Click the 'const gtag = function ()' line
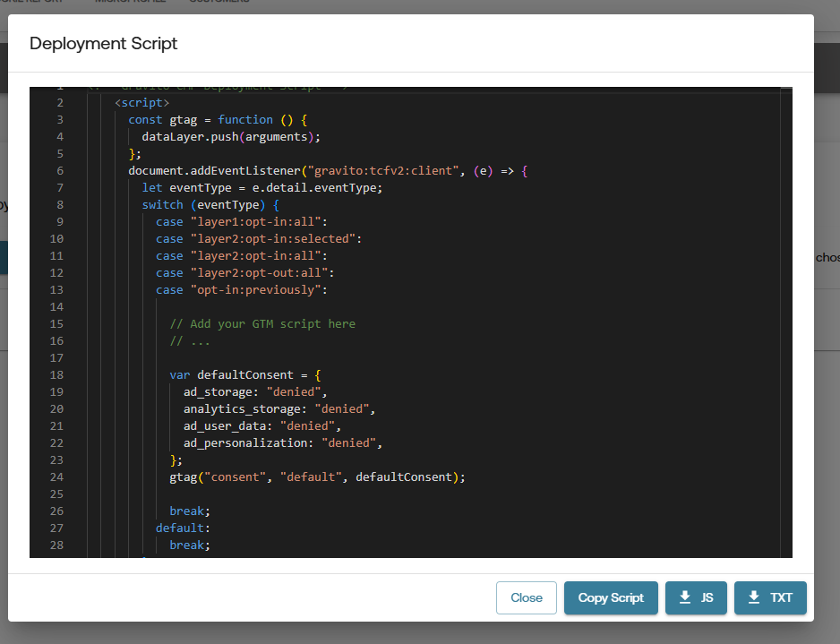The width and height of the screenshot is (840, 644). coord(218,119)
